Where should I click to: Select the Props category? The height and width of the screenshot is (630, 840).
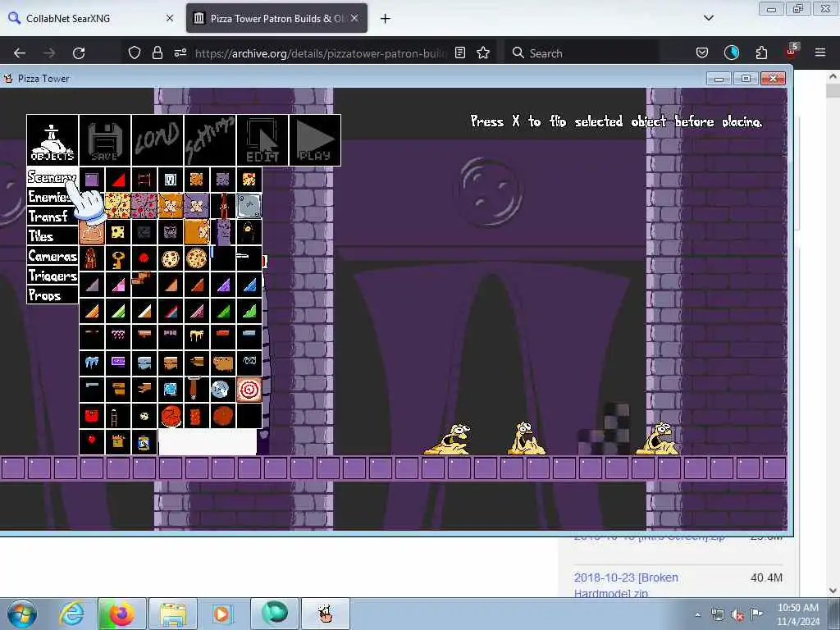tap(52, 295)
